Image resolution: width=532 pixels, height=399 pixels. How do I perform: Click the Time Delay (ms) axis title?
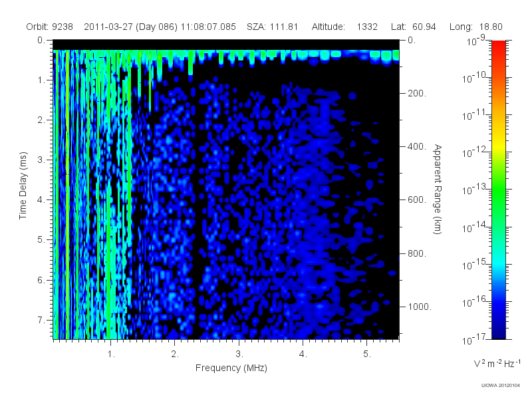pyautogui.click(x=23, y=186)
